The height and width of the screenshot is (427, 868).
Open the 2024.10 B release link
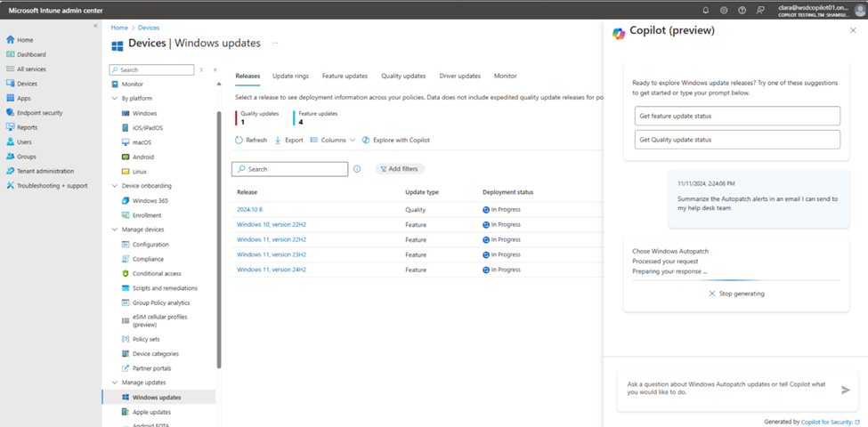pos(249,210)
